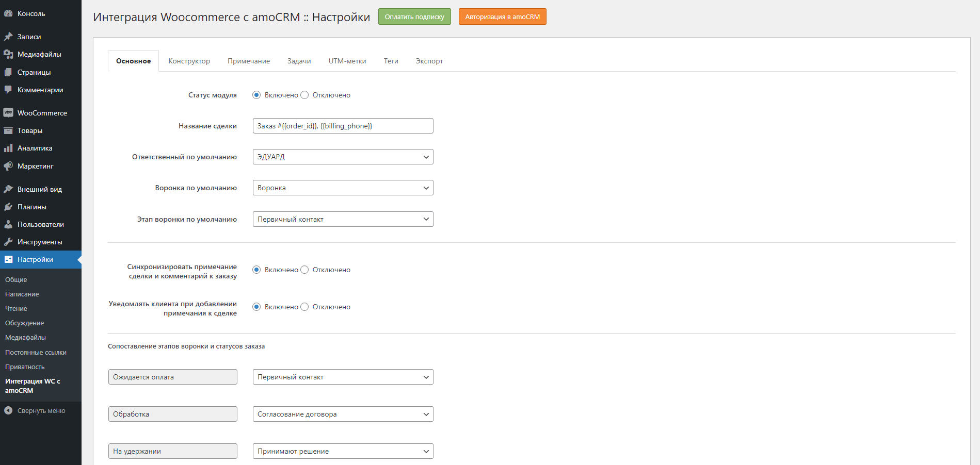Viewport: 980px width, 465px height.
Task: Open the Этап воронки по умолчанию dropdown
Action: pyautogui.click(x=342, y=219)
